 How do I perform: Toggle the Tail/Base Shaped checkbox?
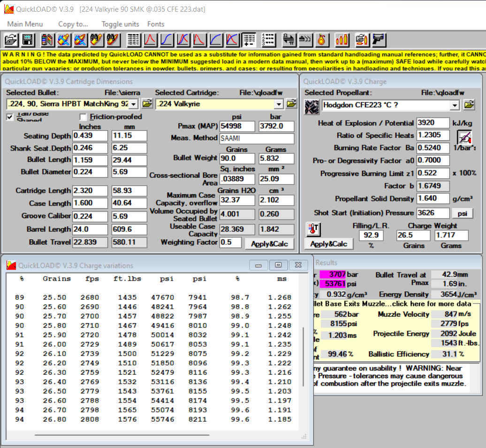tap(10, 117)
